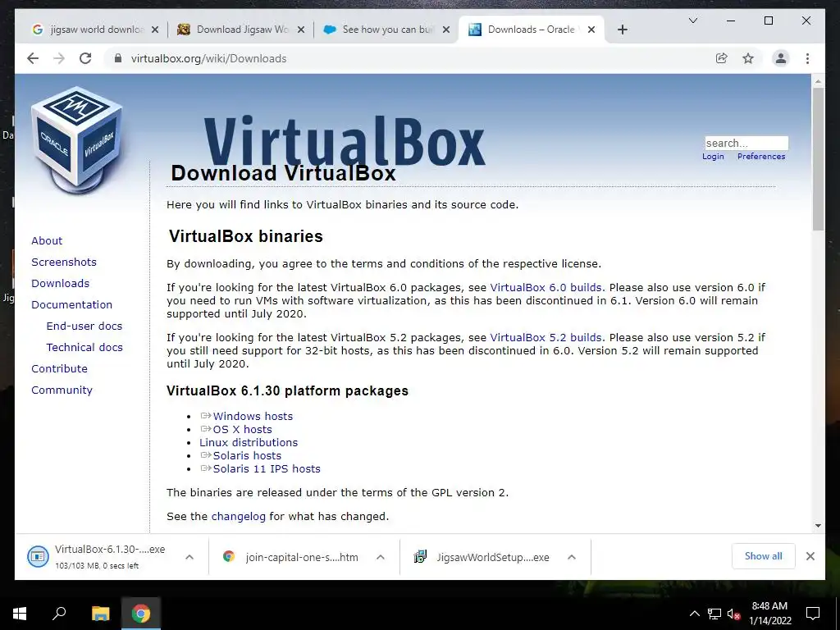Open the Chrome three-dot menu

[807, 58]
